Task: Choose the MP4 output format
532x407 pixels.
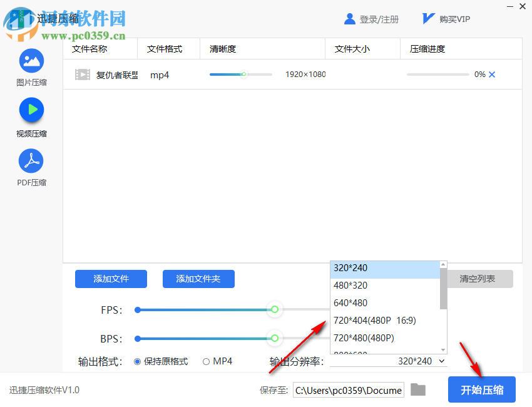Action: [x=206, y=361]
